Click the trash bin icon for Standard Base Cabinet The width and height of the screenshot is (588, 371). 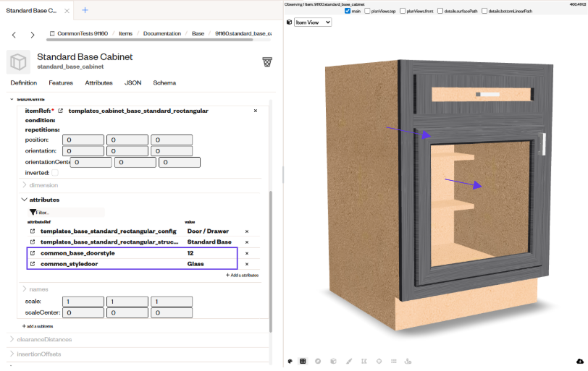[x=267, y=61]
